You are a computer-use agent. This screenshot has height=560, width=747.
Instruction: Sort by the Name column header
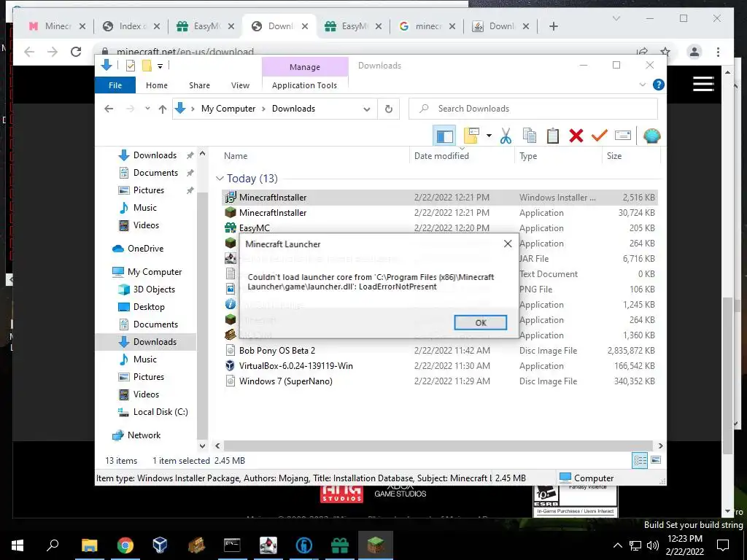[x=236, y=156]
